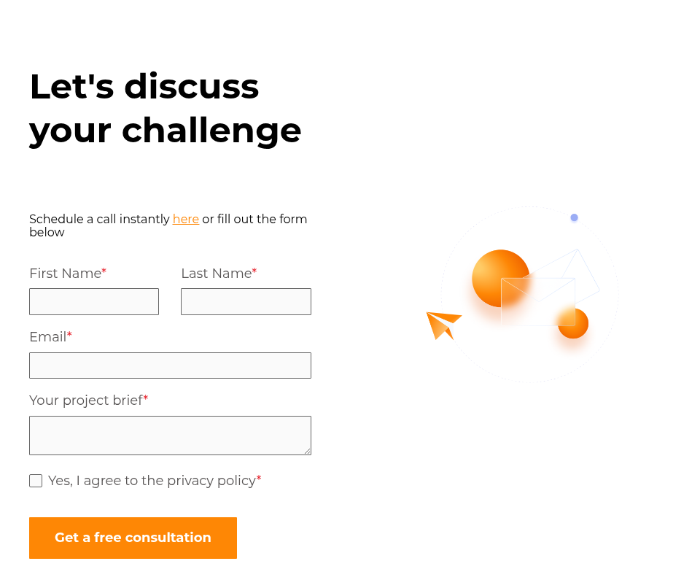Image resolution: width=700 pixels, height=588 pixels.
Task: Click inside the project brief textarea
Action: point(170,435)
